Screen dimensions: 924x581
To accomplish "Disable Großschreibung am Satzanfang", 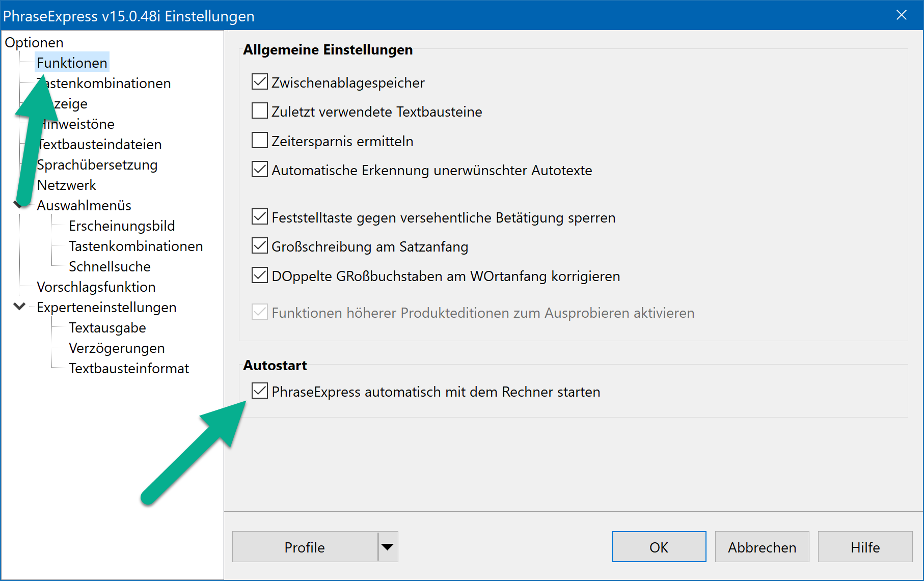I will [x=260, y=245].
